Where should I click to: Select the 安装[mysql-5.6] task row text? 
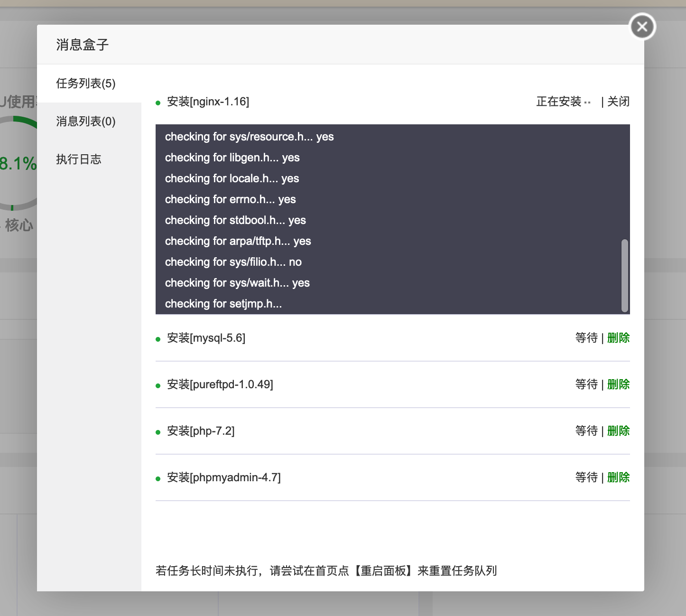click(x=206, y=338)
